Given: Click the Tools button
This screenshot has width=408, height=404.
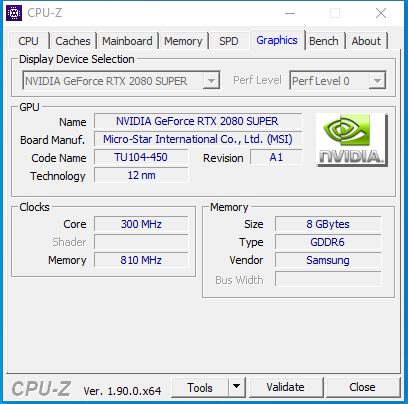Looking at the screenshot, I should 200,387.
